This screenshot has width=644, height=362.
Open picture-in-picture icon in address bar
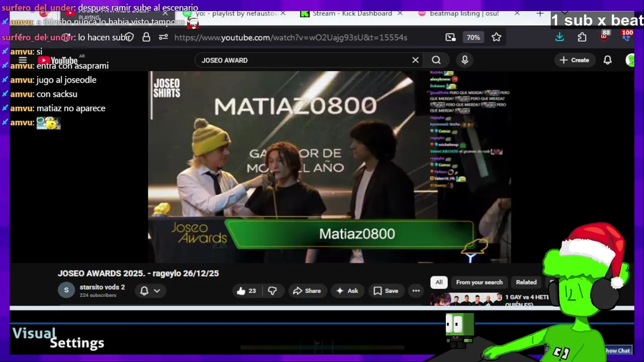450,37
